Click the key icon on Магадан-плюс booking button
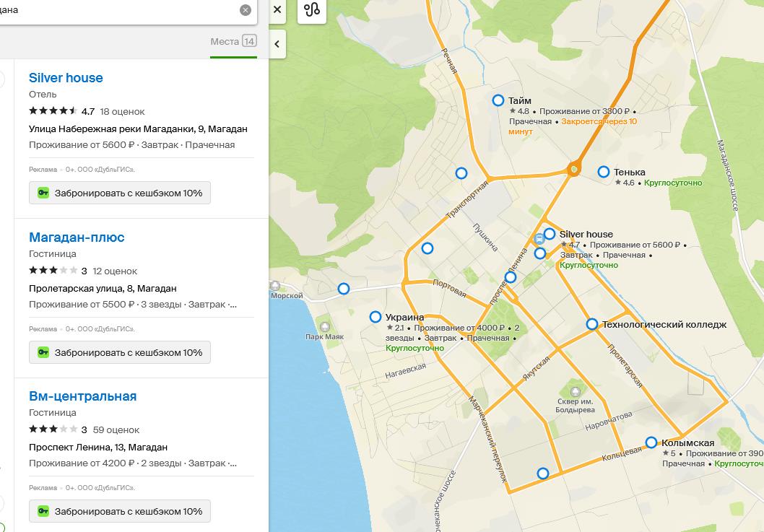 point(43,352)
